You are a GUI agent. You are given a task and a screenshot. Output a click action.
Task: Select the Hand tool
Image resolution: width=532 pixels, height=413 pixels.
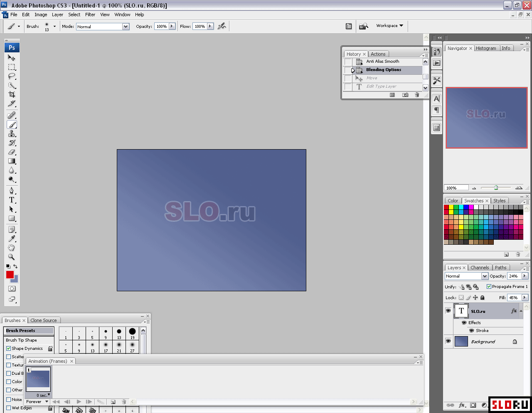click(x=12, y=248)
